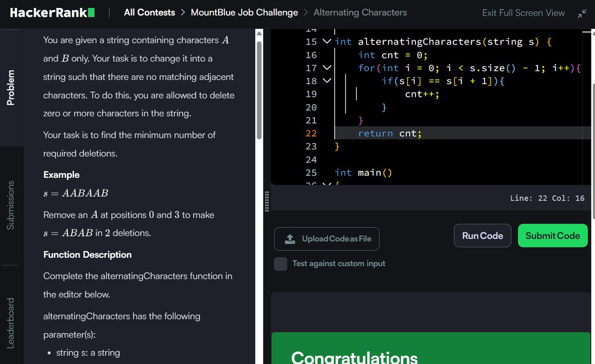
Task: Click line number 16 in the editor
Action: (x=311, y=55)
